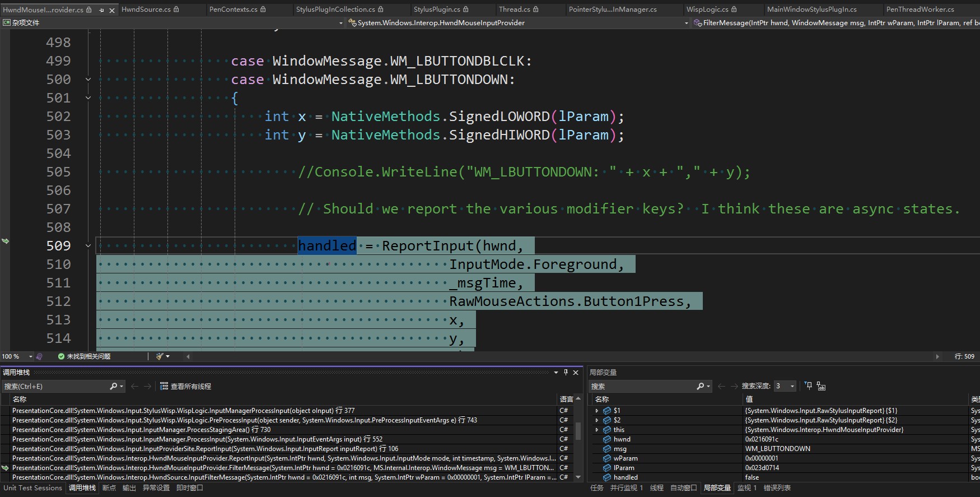
Task: Open the 100 % zoom level dropdown
Action: [x=31, y=356]
